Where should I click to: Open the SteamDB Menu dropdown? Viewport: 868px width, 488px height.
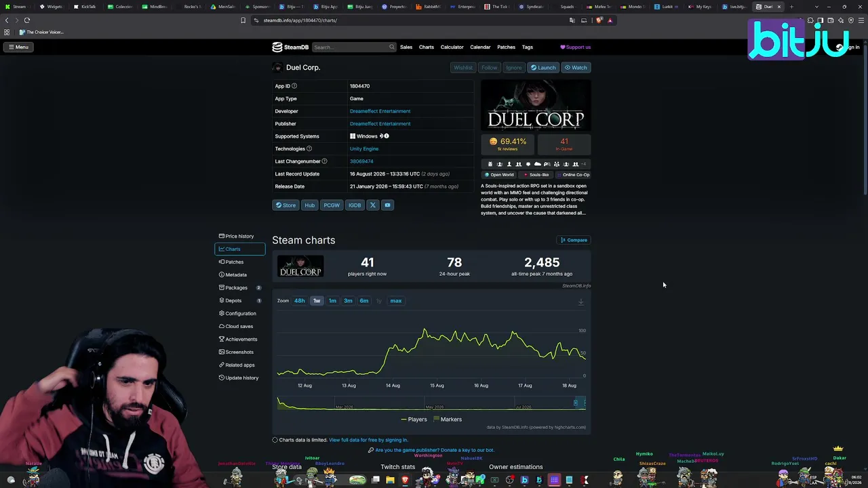[x=18, y=47]
